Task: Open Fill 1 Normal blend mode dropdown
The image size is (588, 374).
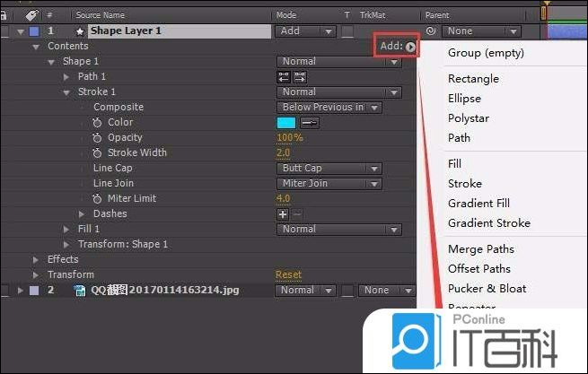Action: coord(339,230)
